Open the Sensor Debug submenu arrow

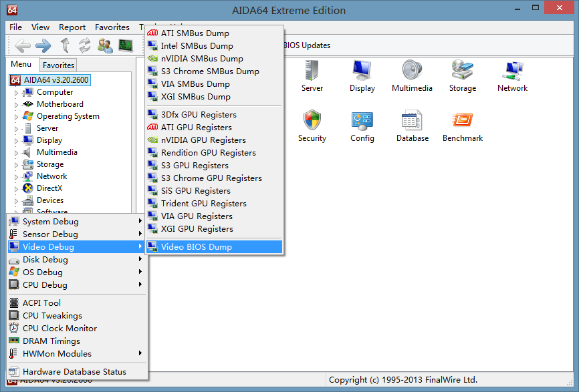(x=140, y=234)
